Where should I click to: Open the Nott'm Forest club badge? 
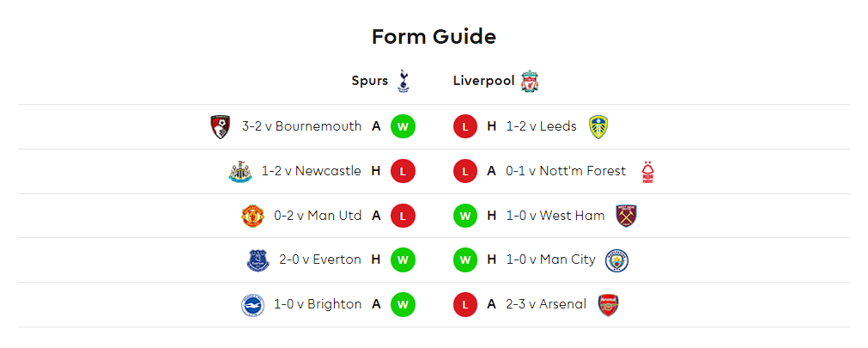(647, 171)
